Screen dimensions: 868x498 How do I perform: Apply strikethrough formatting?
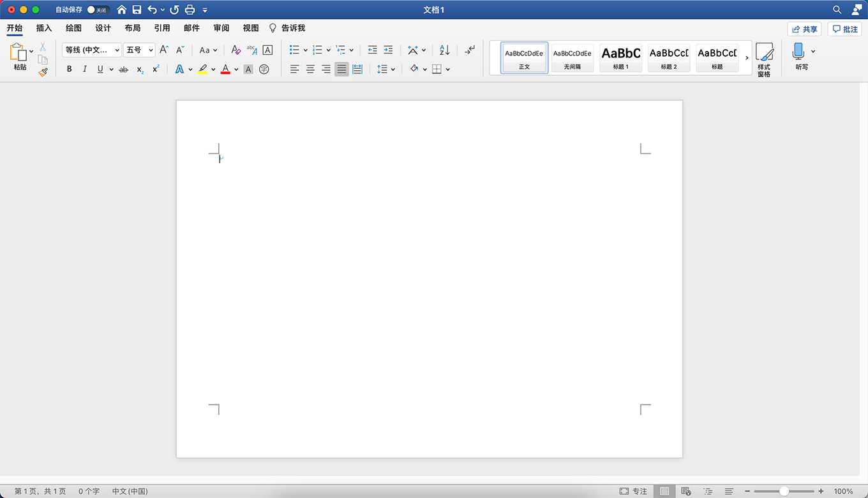tap(123, 69)
